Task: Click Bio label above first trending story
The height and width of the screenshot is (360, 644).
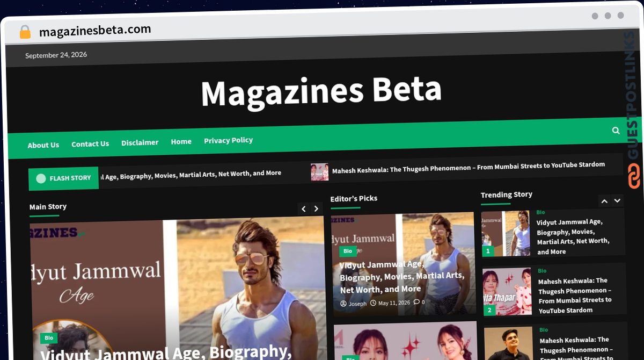Action: click(x=540, y=212)
